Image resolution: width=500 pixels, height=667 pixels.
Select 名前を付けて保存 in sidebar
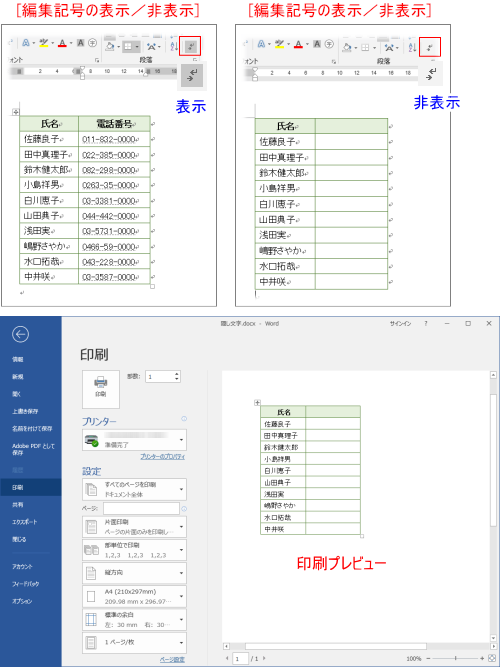pyautogui.click(x=32, y=429)
